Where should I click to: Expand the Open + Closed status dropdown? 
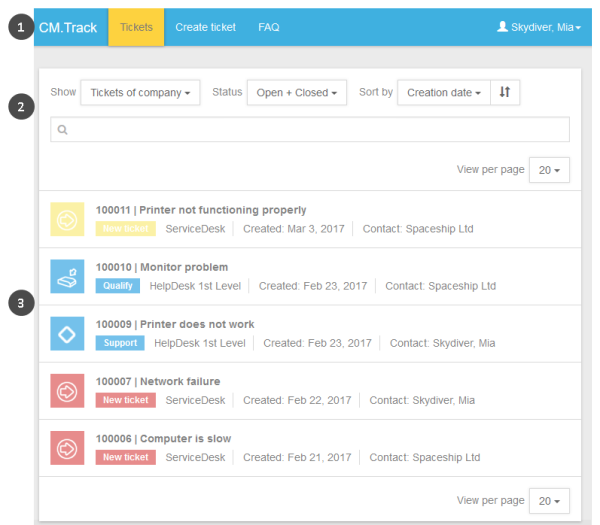click(296, 93)
